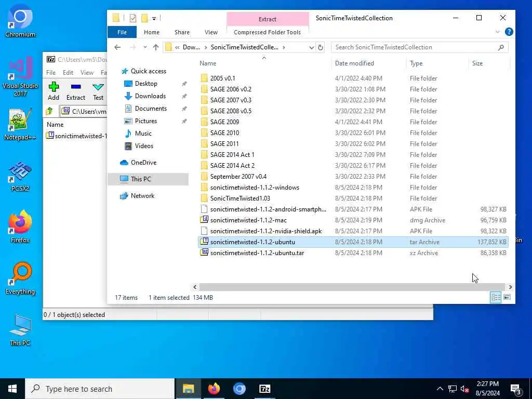Open PCSX2 desktop shortcut
532x399 pixels.
(x=20, y=176)
